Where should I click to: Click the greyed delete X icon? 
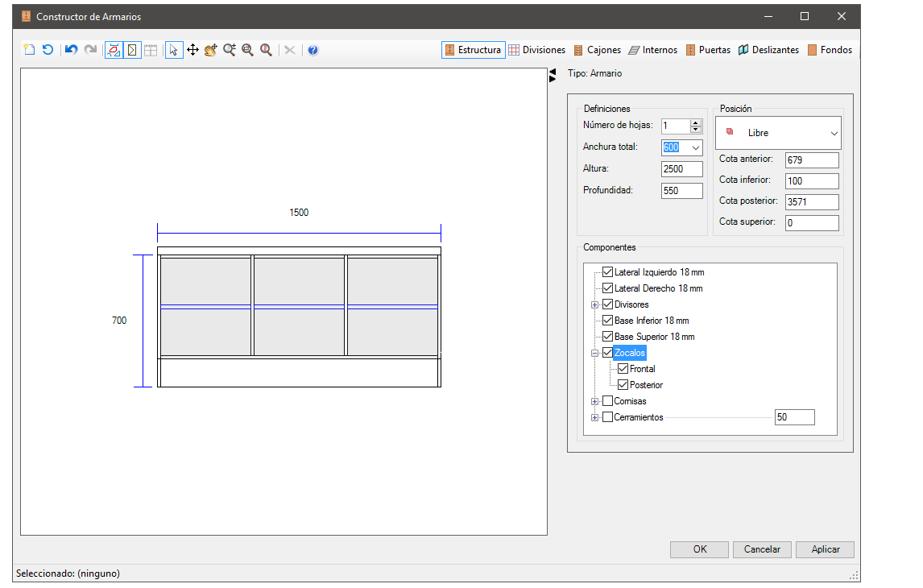click(x=290, y=50)
